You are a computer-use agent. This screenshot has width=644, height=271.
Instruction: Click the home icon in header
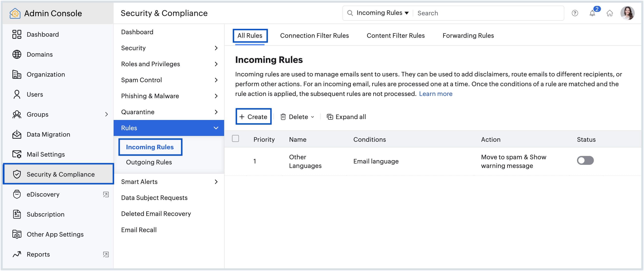610,13
